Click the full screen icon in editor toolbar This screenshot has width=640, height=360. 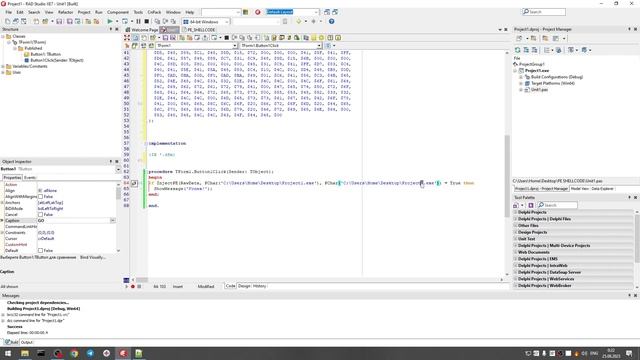pyautogui.click(x=127, y=38)
